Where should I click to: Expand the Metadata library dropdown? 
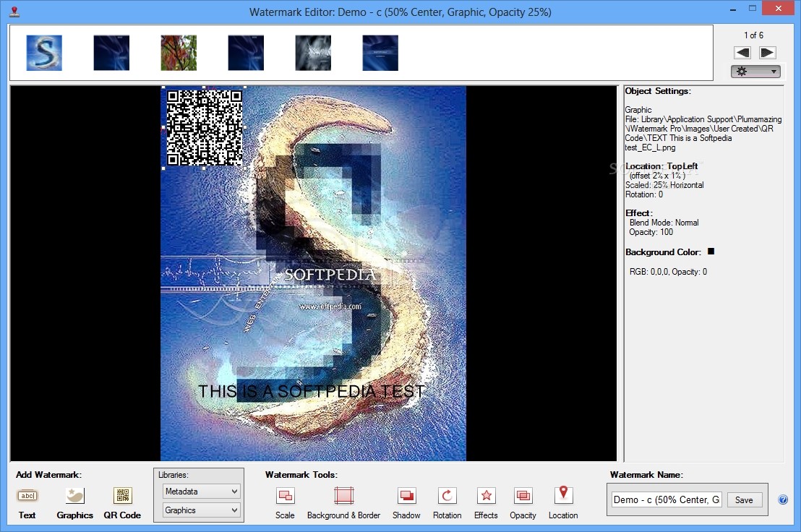(x=201, y=491)
